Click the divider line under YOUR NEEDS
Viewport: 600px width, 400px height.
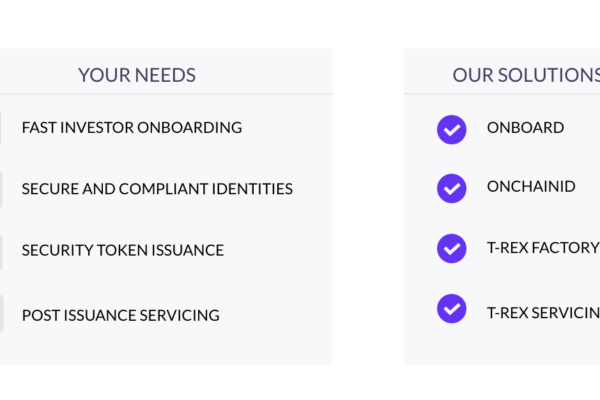pos(166,93)
